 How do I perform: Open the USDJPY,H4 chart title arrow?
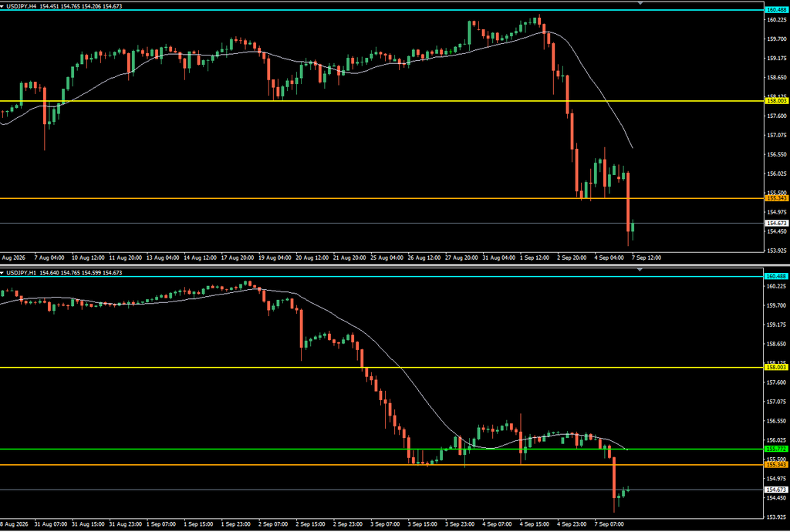(2, 6)
